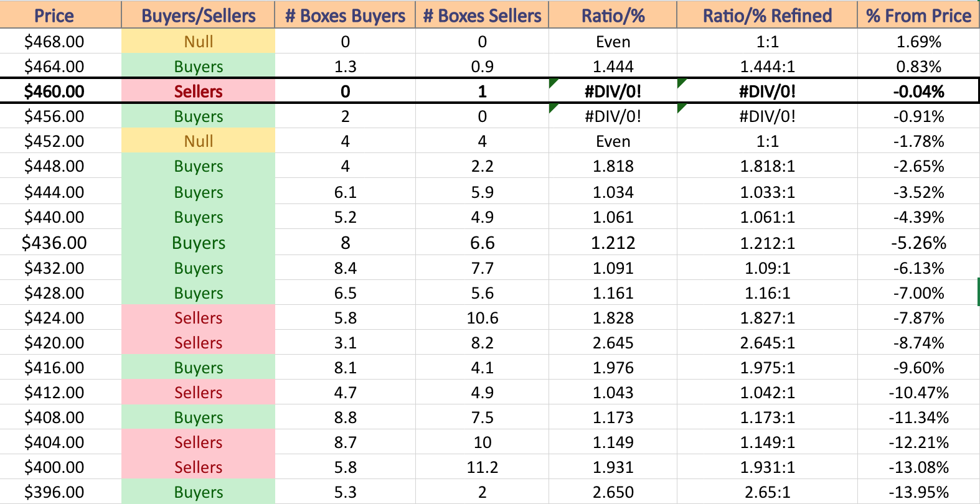The width and height of the screenshot is (980, 504).
Task: Click the #DIV/0! Ratio cell in $460.00 row
Action: point(613,91)
